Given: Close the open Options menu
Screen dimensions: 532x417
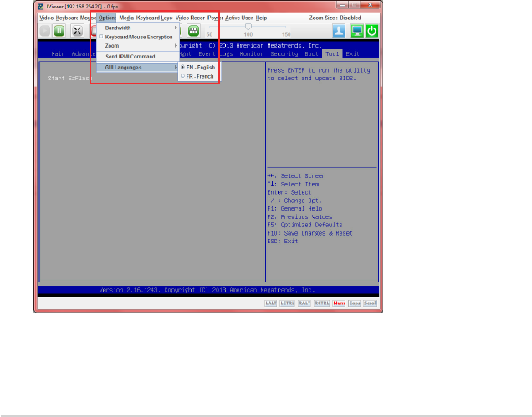Looking at the screenshot, I should click(x=107, y=18).
